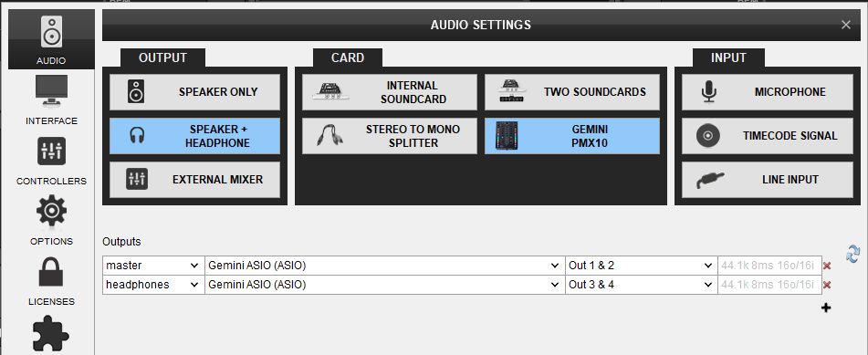The width and height of the screenshot is (868, 355).
Task: Choose Two Soundcards card option
Action: pyautogui.click(x=572, y=92)
